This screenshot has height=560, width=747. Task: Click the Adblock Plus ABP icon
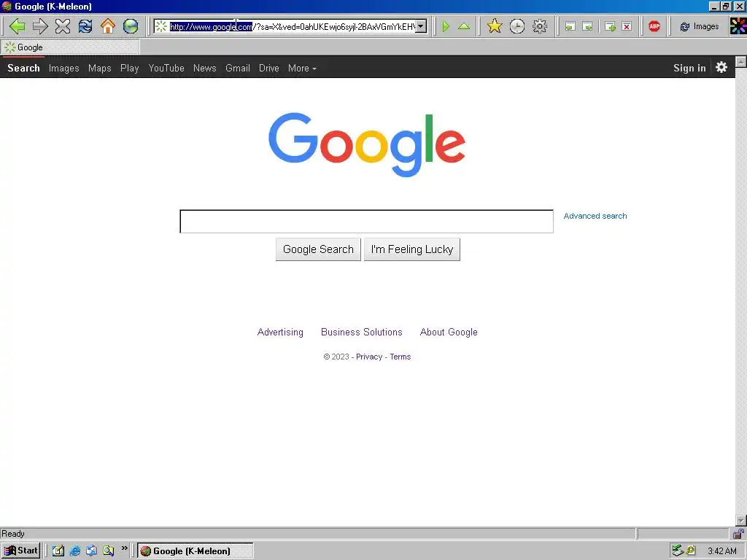[x=654, y=27]
